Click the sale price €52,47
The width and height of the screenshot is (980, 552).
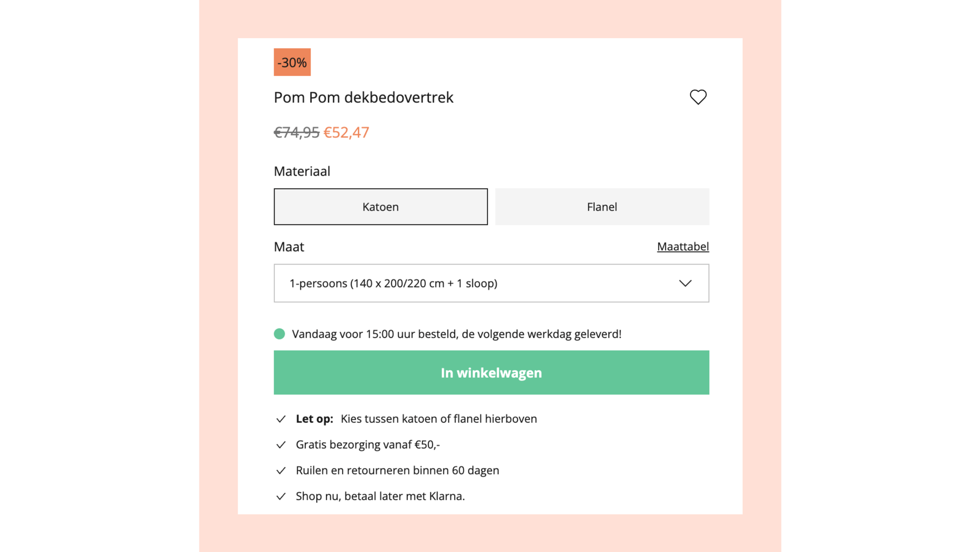pos(346,132)
